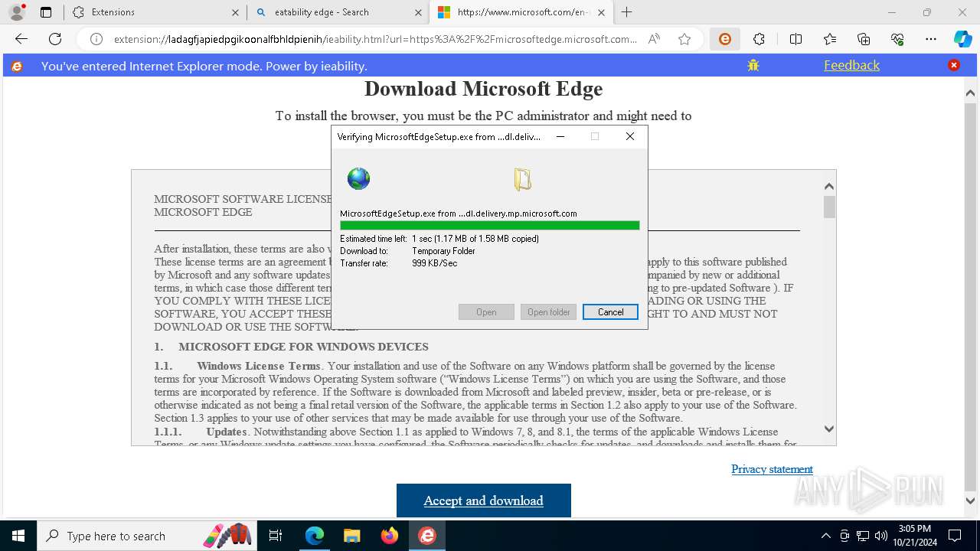Open Settings and more ellipsis menu
Screen dimensions: 980x551
tap(931, 39)
